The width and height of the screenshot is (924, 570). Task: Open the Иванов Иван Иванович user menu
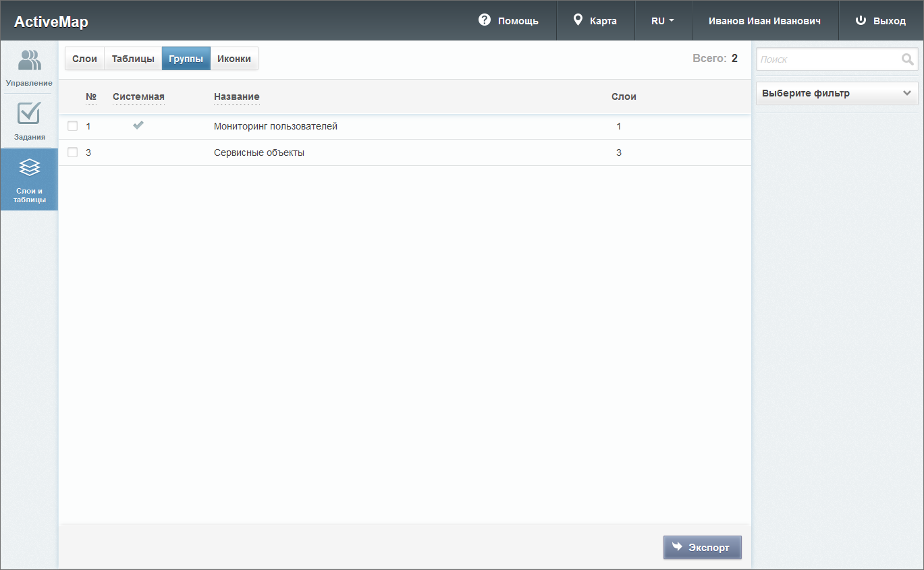click(764, 21)
